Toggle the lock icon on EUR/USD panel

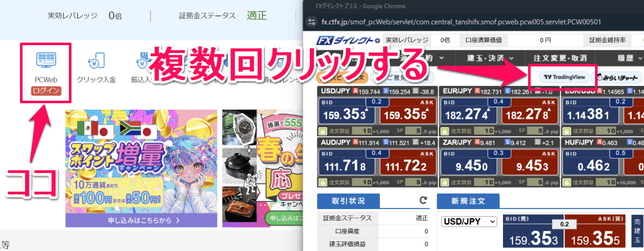[x=567, y=130]
